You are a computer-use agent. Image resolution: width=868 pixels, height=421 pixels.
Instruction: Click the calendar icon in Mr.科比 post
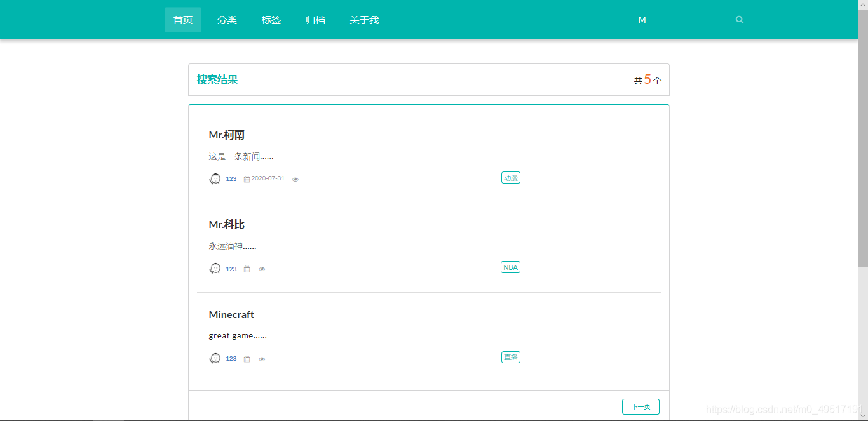pyautogui.click(x=247, y=269)
